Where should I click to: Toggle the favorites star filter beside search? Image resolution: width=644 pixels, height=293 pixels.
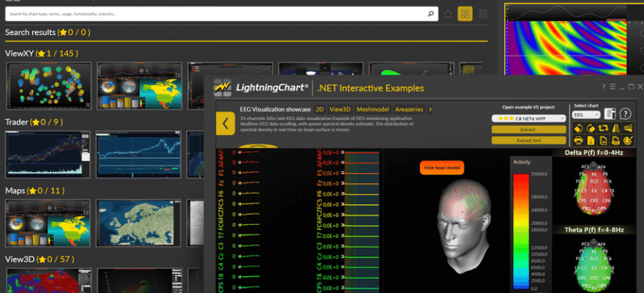[448, 14]
